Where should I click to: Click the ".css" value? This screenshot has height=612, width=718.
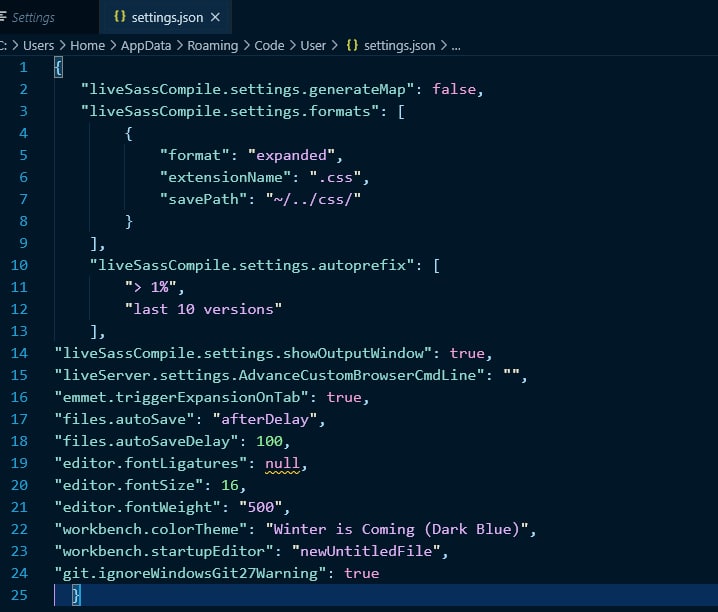click(336, 177)
